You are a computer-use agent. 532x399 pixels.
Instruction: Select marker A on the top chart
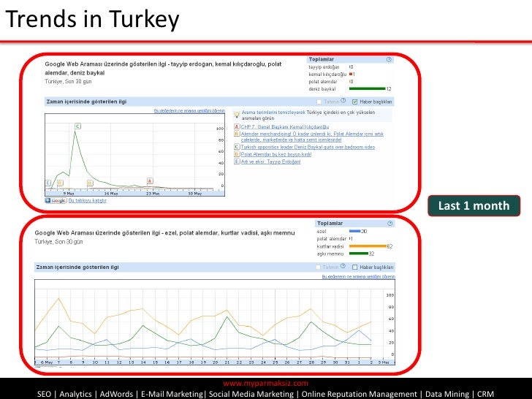[150, 180]
